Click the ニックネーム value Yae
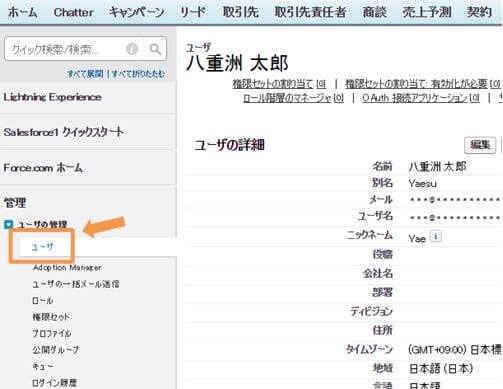Image resolution: width=503 pixels, height=389 pixels. [417, 238]
